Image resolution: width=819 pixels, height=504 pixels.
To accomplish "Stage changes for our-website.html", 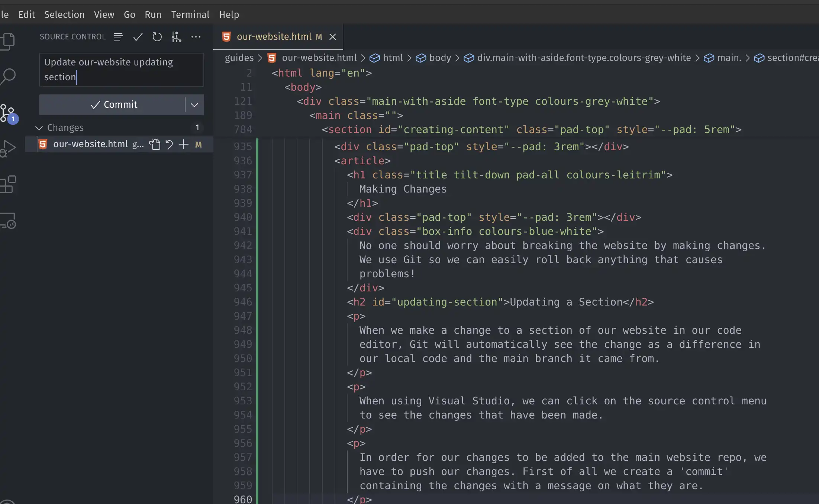I will [184, 144].
